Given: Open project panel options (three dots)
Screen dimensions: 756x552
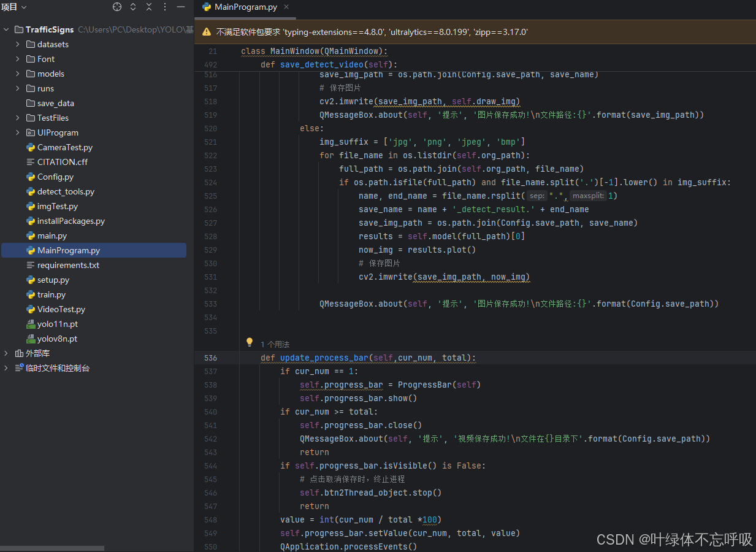Looking at the screenshot, I should (x=165, y=7).
